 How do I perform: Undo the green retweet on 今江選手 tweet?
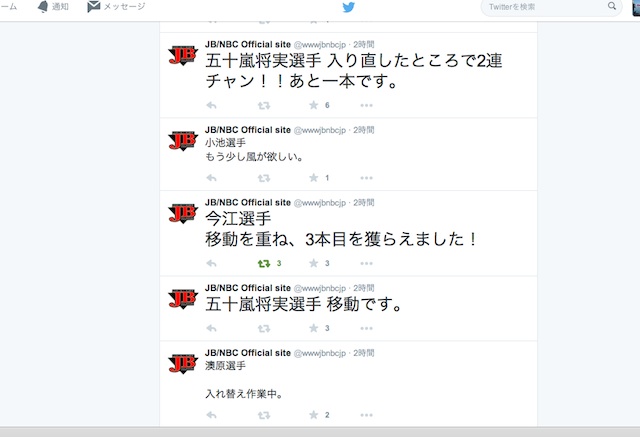coord(264,264)
